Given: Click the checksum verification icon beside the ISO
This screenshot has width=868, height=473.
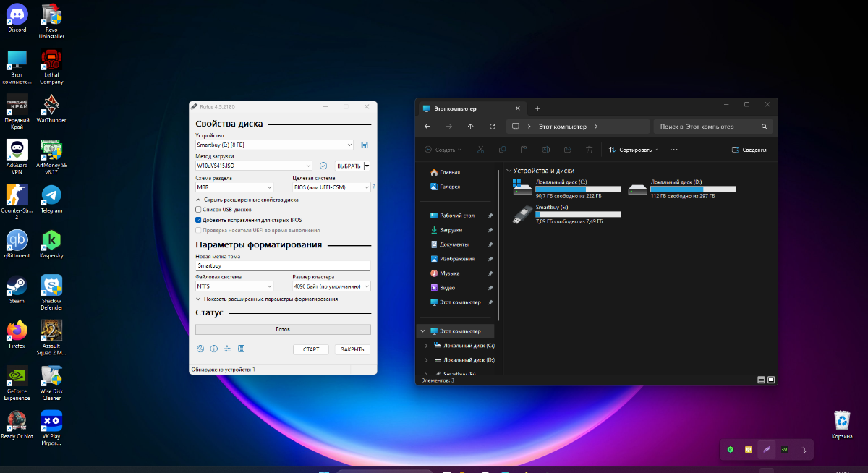Looking at the screenshot, I should (x=323, y=166).
